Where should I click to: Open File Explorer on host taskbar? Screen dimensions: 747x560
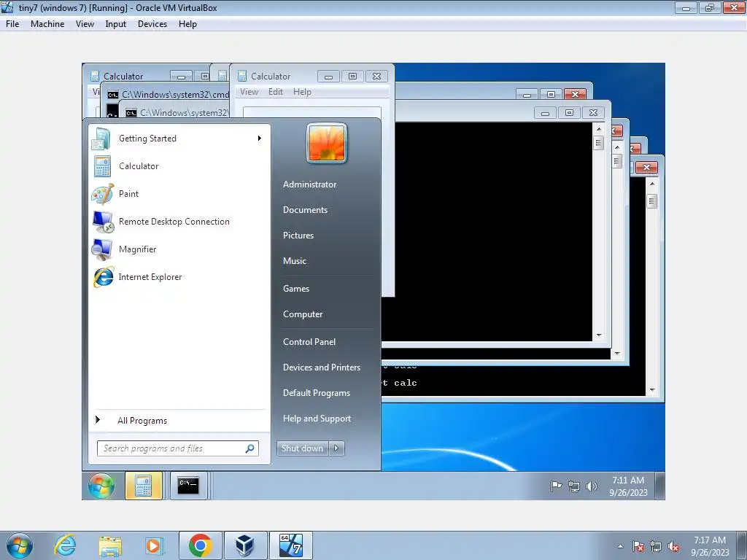(x=110, y=545)
